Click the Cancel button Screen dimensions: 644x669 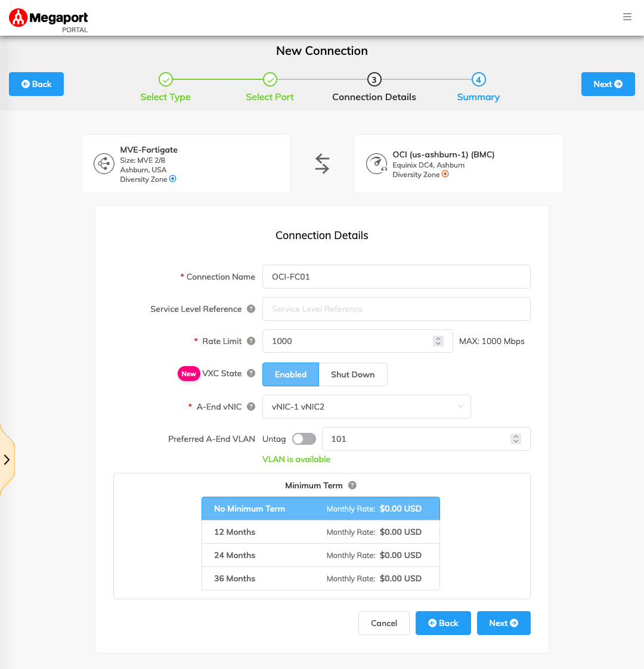pos(384,623)
